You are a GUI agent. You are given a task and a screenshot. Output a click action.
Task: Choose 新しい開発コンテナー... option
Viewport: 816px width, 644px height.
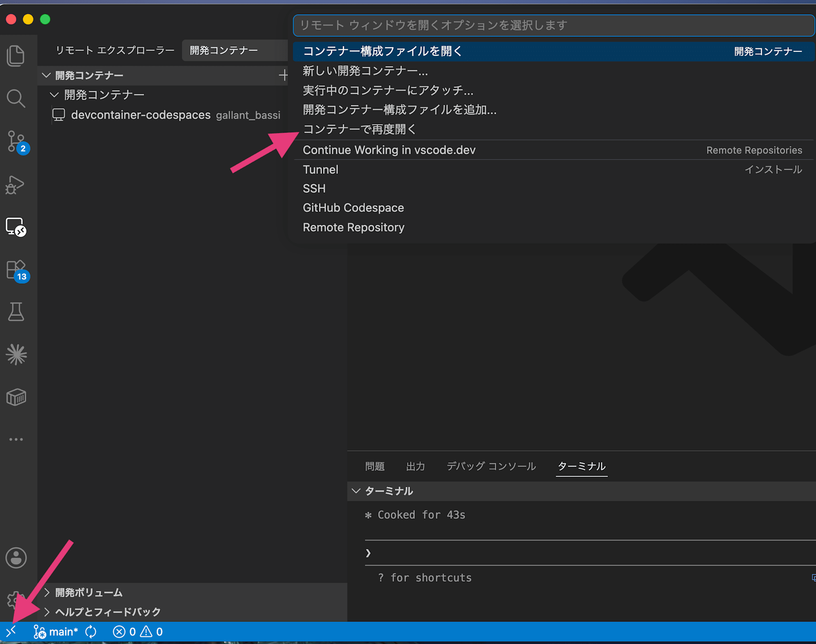[x=554, y=71]
